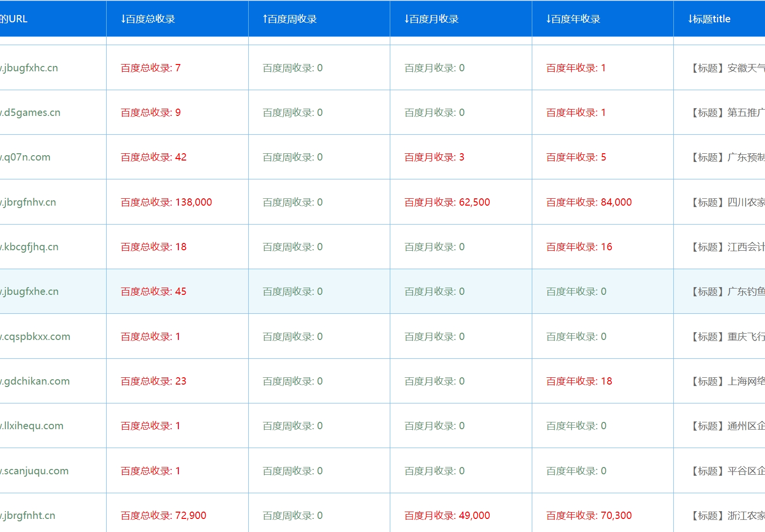Select title 【标题】安徽天气

(x=726, y=68)
